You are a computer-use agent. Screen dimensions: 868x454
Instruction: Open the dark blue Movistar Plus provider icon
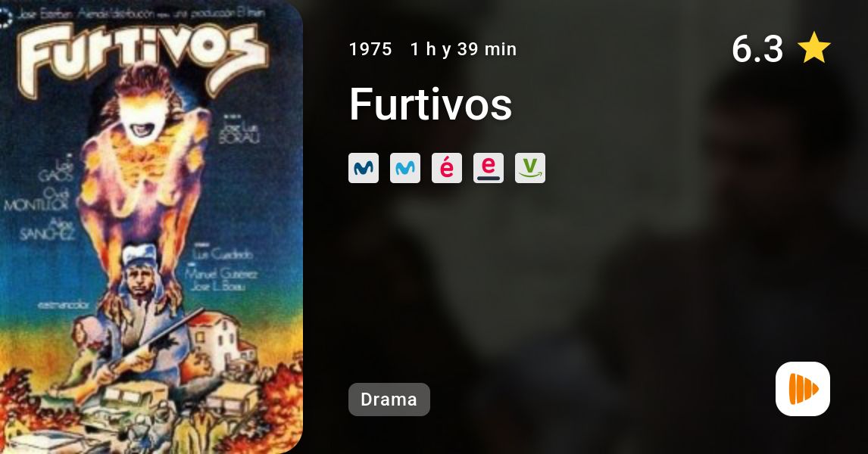pyautogui.click(x=364, y=168)
